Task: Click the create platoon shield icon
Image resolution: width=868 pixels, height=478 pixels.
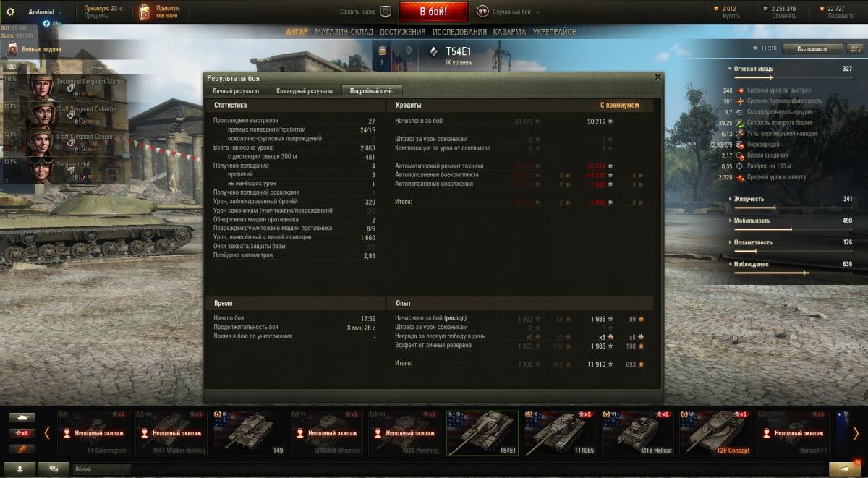Action: [386, 12]
